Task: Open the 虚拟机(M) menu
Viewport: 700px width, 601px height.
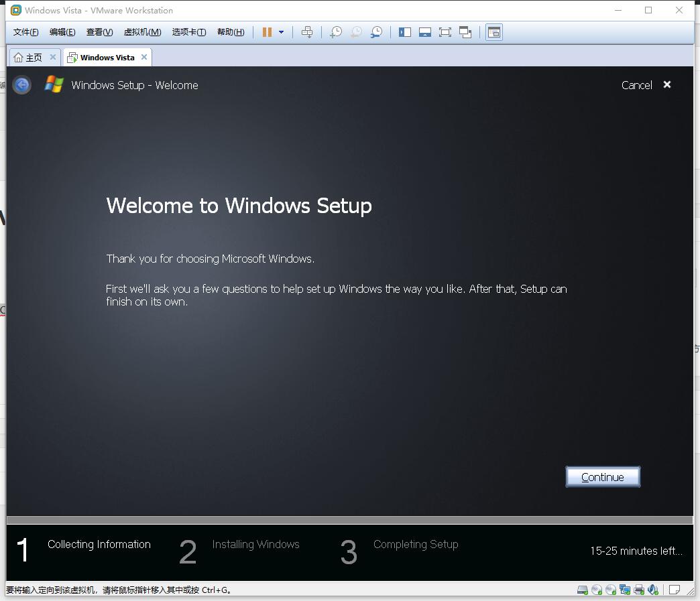Action: [x=142, y=32]
